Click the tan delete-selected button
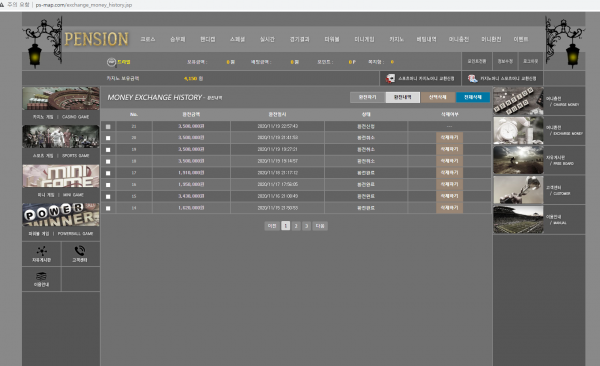Screen dimensions: 600x366 coord(438,97)
